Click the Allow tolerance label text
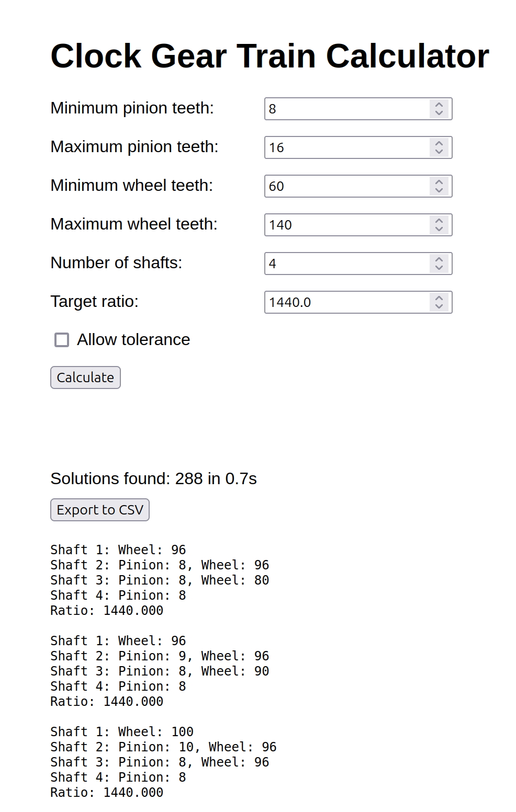 (133, 340)
